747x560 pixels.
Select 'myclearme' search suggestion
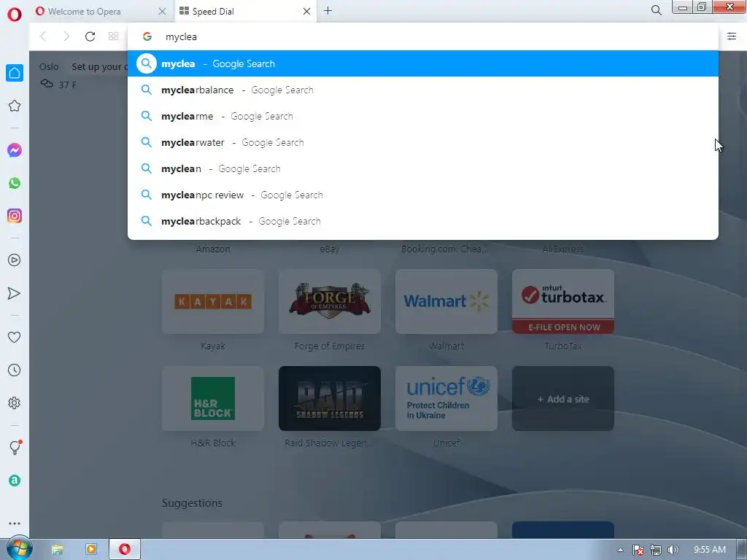click(423, 116)
